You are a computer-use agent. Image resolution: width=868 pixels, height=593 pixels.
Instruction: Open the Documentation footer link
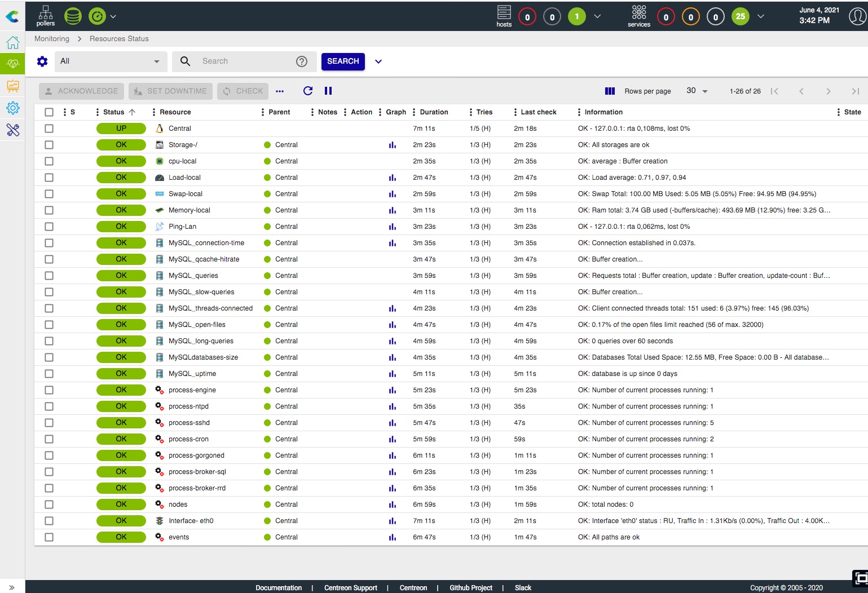click(x=279, y=587)
